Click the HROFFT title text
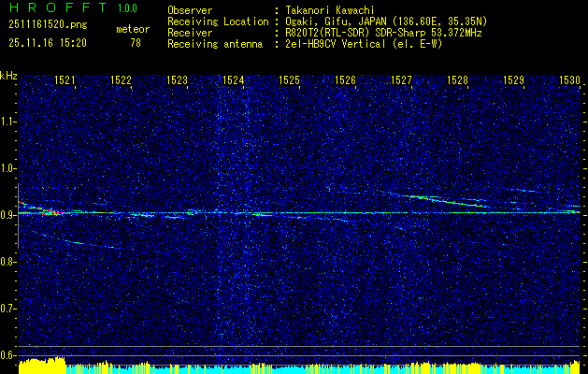 pyautogui.click(x=58, y=7)
